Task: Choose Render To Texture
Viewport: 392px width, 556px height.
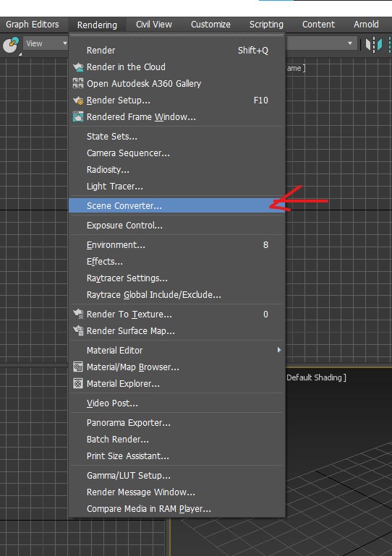Action: [177, 315]
